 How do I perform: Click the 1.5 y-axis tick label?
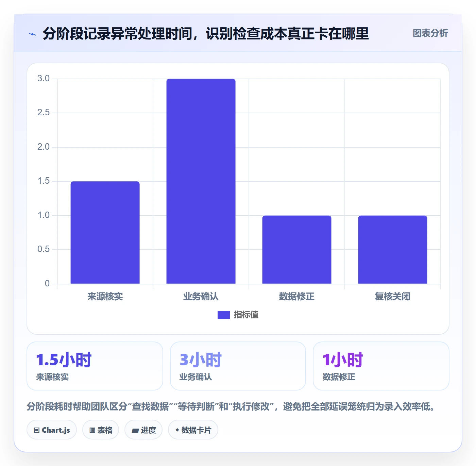44,181
